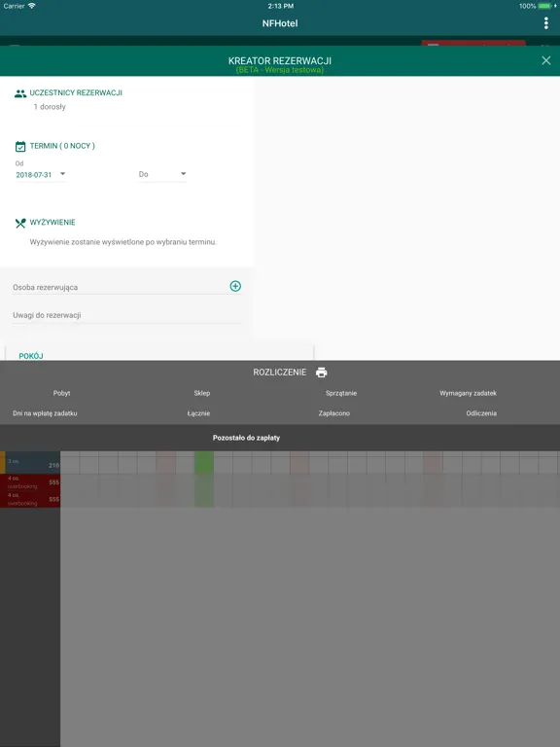Click the participants group icon
The image size is (560, 747).
(20, 93)
